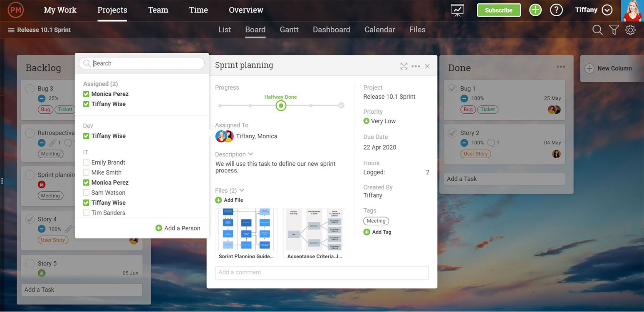The image size is (644, 312).
Task: Click the due date 22 Apr 2020
Action: 380,147
